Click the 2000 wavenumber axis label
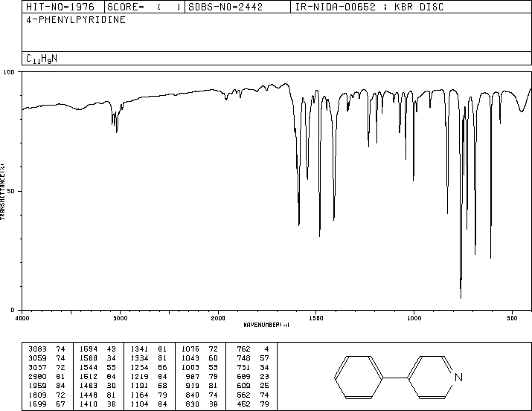Screen dimensions: 532x411 tap(218, 318)
